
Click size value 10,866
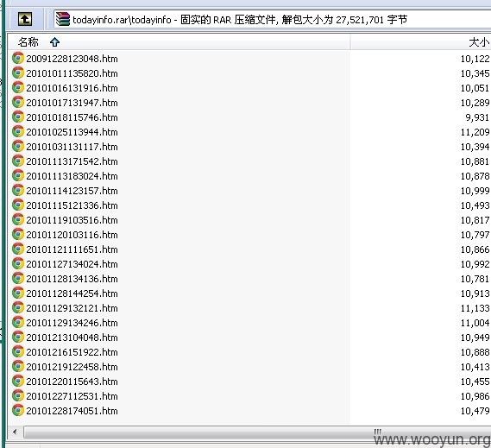coord(475,249)
